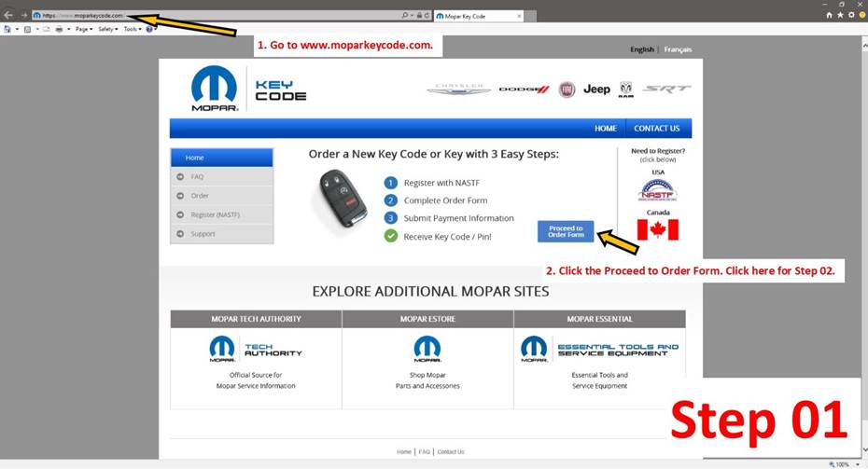Open browser settings gear icon
The image size is (868, 469).
point(851,15)
